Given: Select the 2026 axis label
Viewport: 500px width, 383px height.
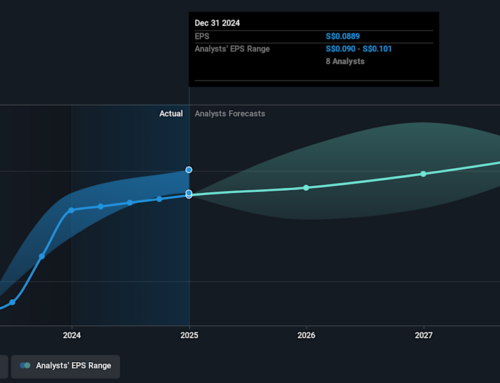Looking at the screenshot, I should (306, 335).
